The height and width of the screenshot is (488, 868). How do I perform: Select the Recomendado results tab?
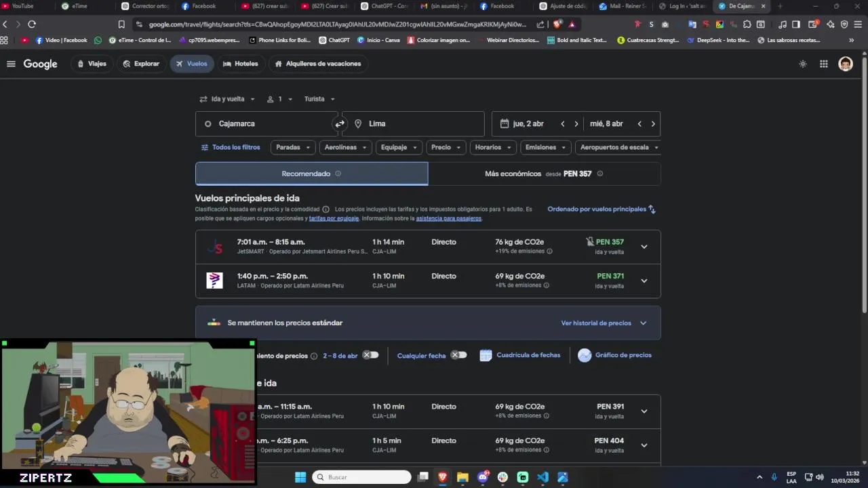[312, 174]
